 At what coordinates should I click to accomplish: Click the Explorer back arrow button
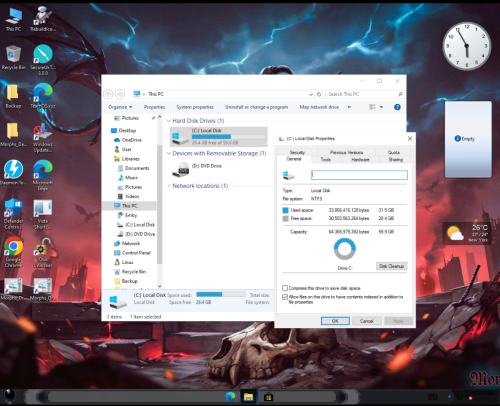click(x=108, y=94)
